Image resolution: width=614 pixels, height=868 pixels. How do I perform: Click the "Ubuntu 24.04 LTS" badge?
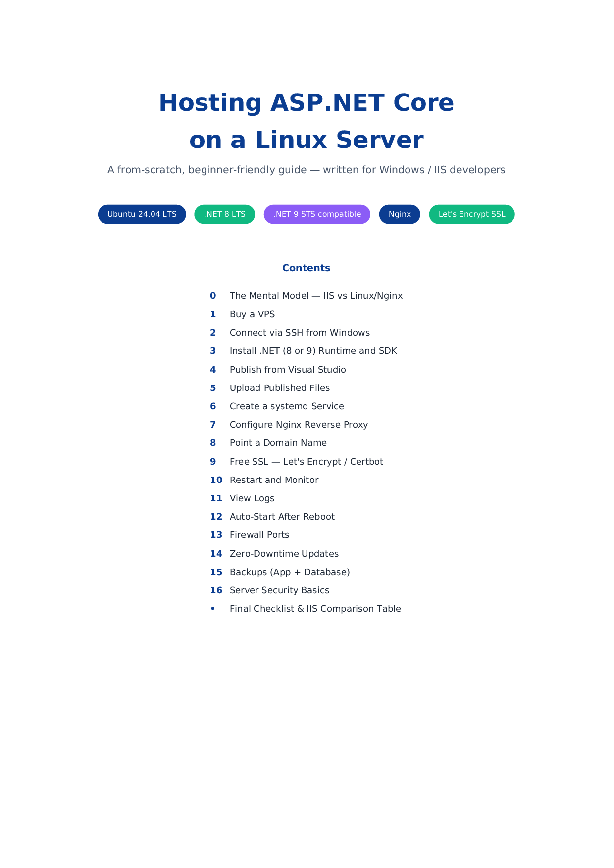click(x=142, y=214)
